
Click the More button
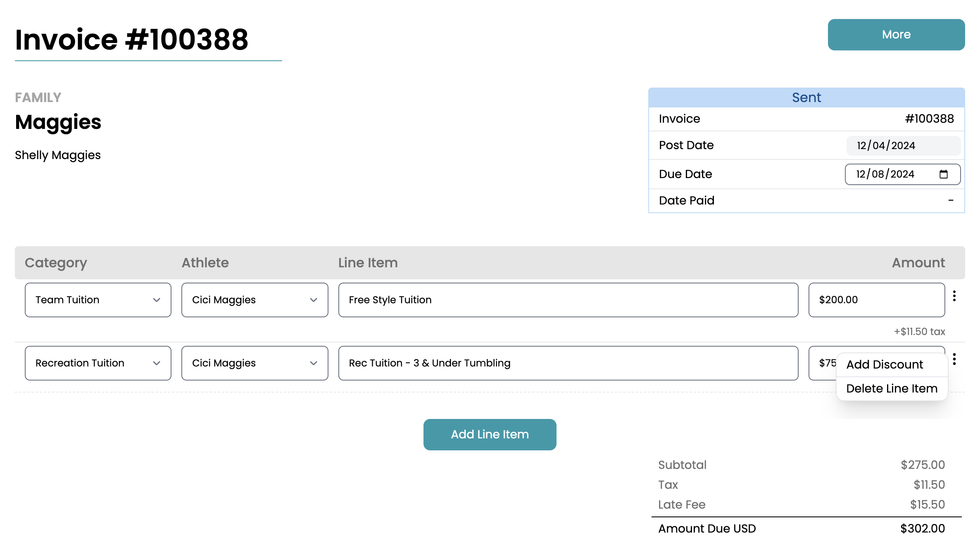(x=896, y=35)
